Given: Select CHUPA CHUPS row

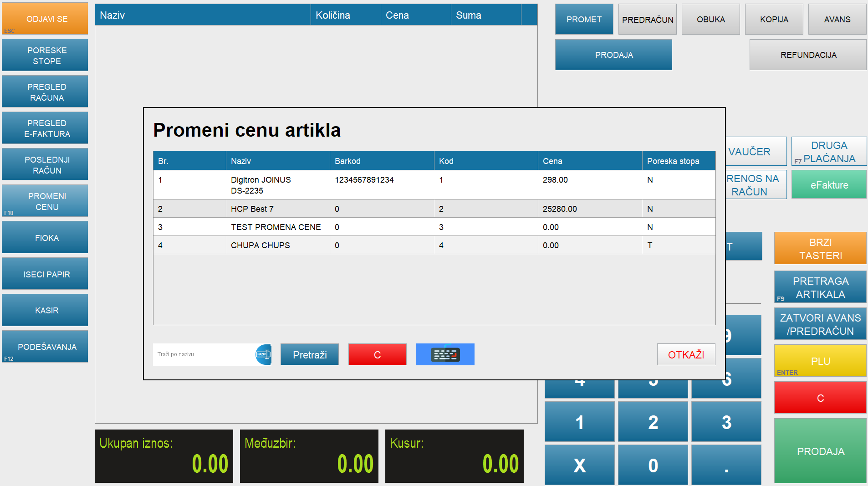Looking at the screenshot, I should (434, 245).
